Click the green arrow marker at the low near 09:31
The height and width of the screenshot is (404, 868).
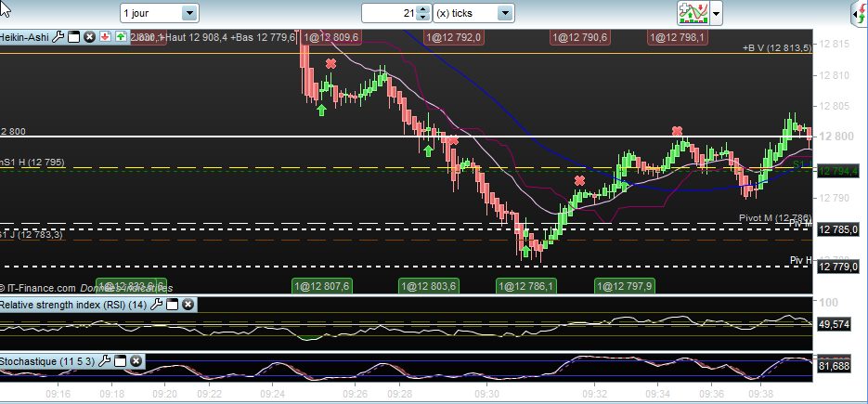pos(525,251)
